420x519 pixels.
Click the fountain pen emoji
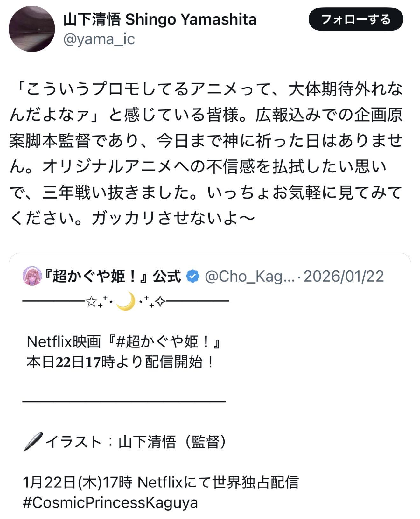33,441
